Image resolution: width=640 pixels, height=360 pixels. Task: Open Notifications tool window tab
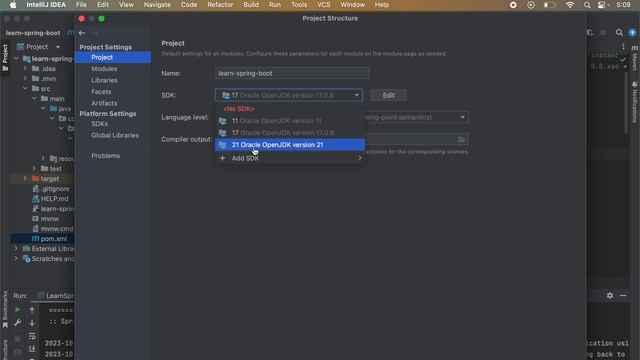pyautogui.click(x=635, y=102)
